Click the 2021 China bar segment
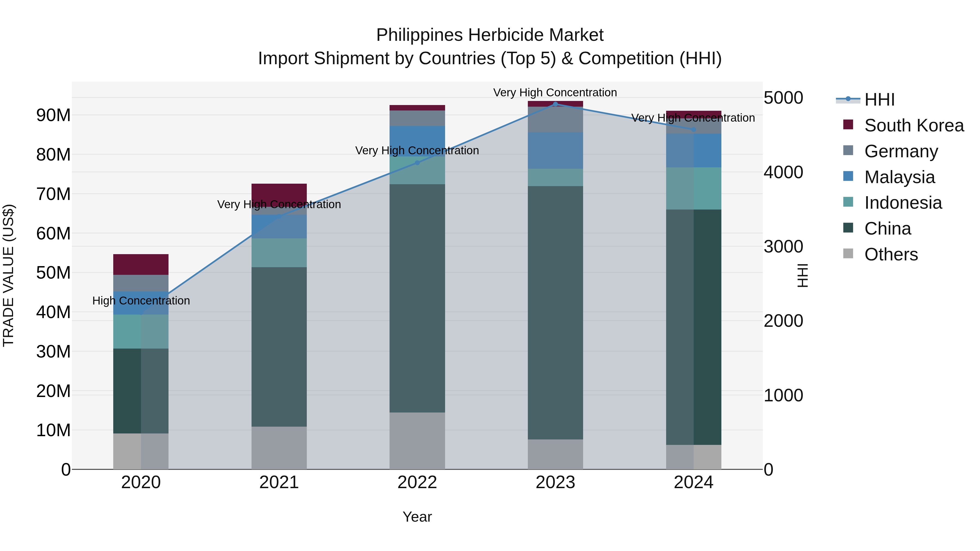The width and height of the screenshot is (980, 551). (279, 347)
